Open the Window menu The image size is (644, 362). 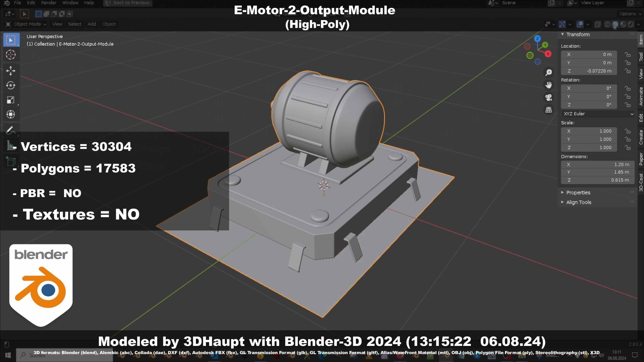(70, 3)
